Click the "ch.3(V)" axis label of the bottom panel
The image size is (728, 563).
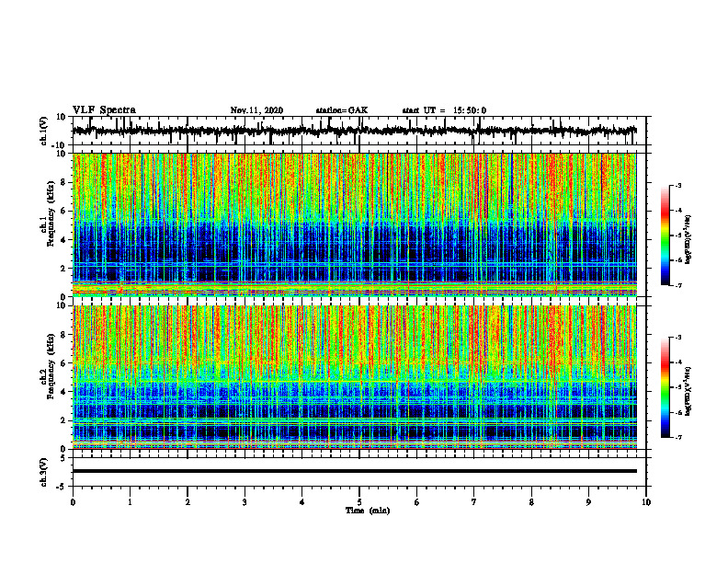[x=44, y=472]
